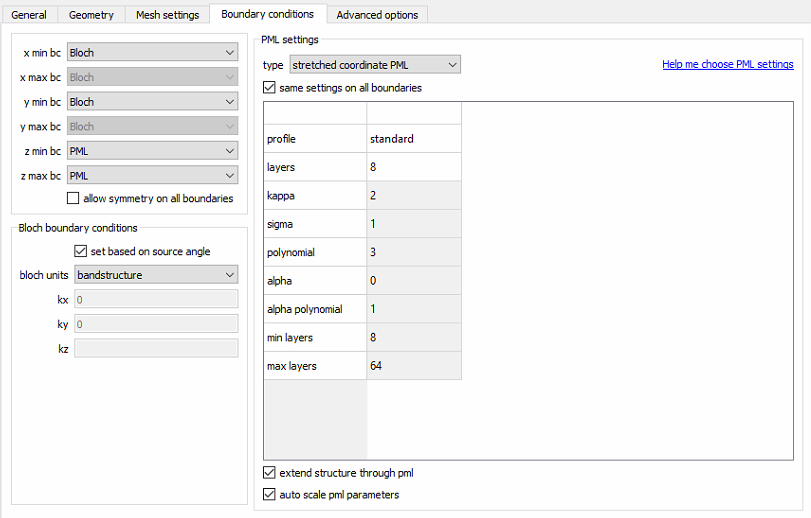The height and width of the screenshot is (518, 811).
Task: Select the profile value cell 'standard'
Action: [413, 139]
